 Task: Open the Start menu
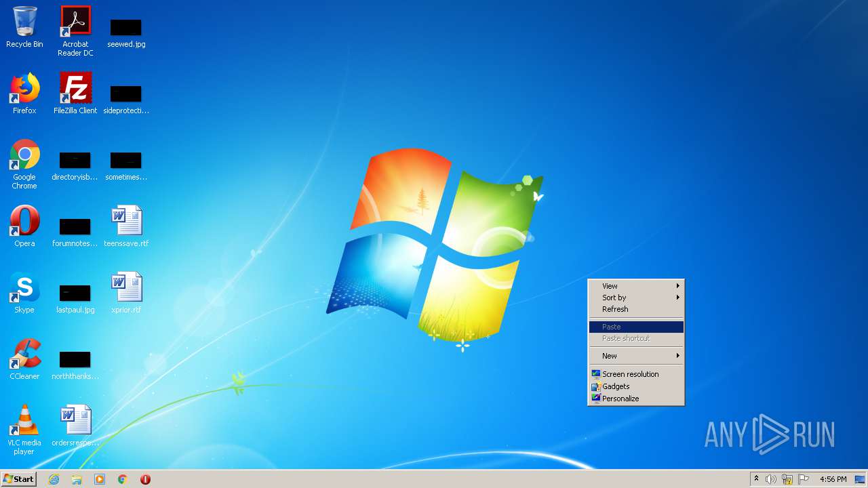[18, 479]
